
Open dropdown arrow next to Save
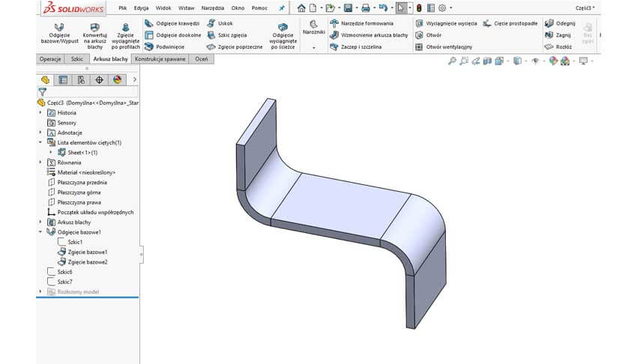click(356, 8)
